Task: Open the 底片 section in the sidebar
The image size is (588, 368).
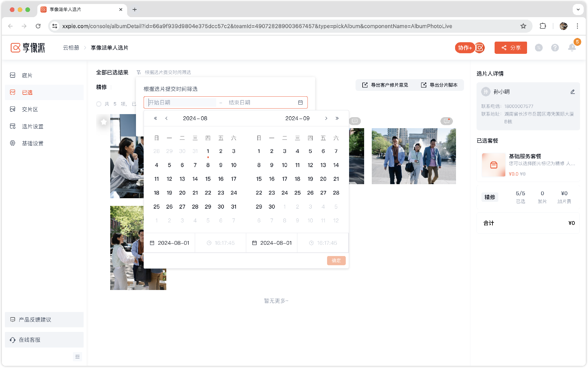Action: click(x=27, y=76)
